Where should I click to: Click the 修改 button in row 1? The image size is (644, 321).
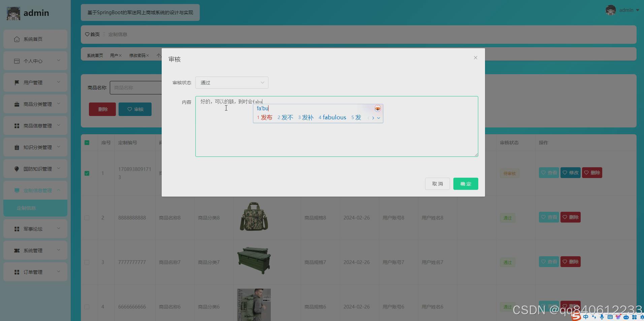point(570,173)
